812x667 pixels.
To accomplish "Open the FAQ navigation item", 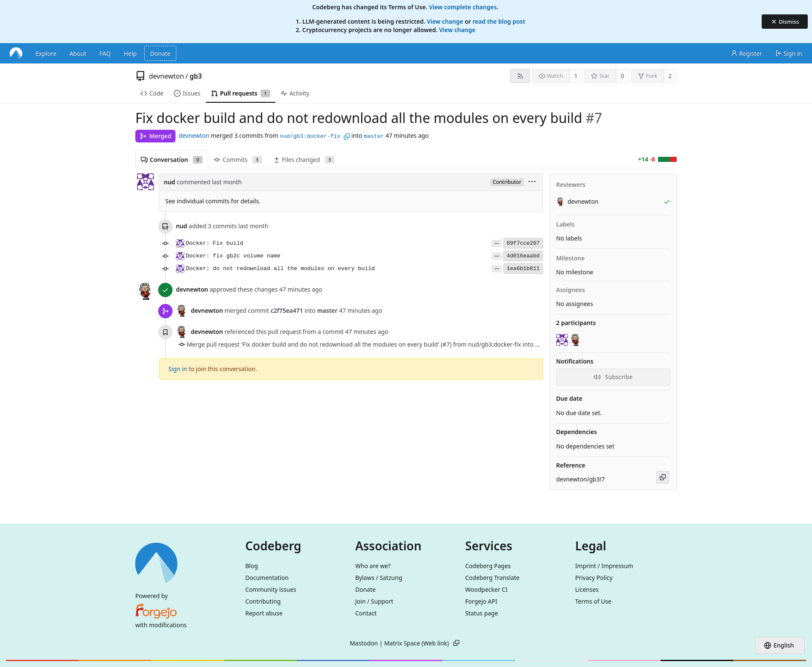I will point(105,54).
